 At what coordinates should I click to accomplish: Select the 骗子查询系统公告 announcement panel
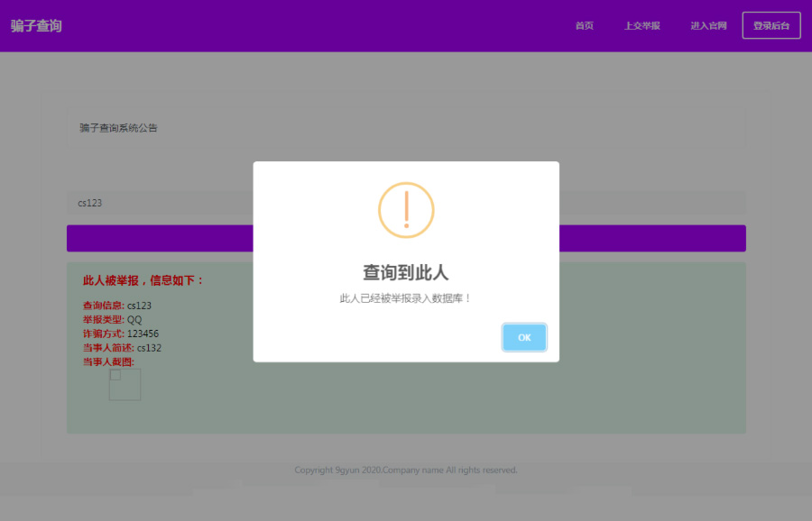pyautogui.click(x=118, y=128)
